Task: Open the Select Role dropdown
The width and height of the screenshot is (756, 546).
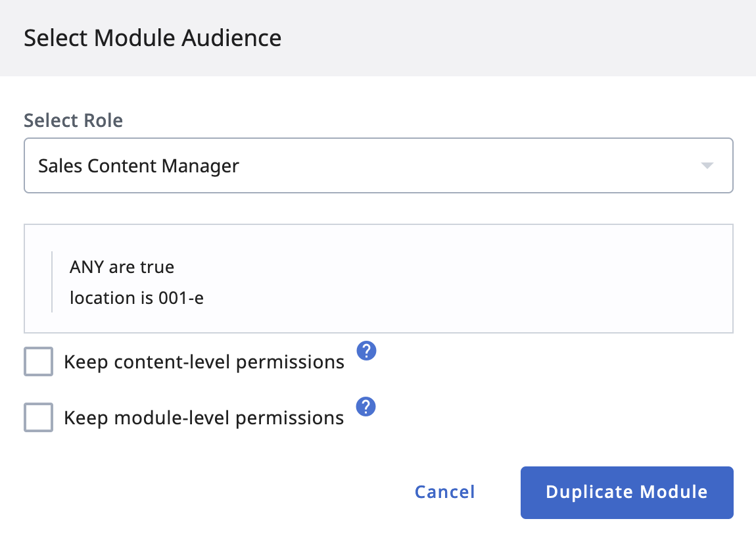Action: pyautogui.click(x=379, y=165)
